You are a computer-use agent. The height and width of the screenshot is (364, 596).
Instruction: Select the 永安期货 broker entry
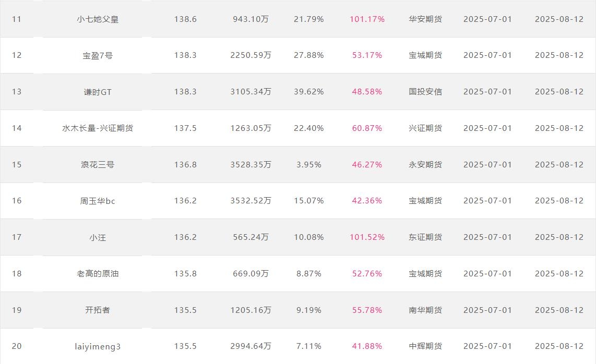coord(425,164)
